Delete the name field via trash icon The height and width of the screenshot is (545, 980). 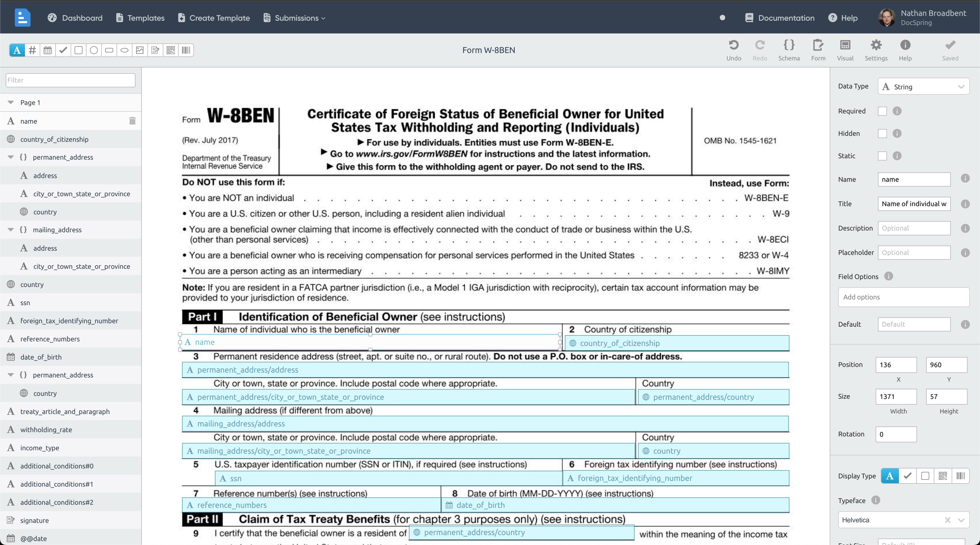(x=132, y=121)
